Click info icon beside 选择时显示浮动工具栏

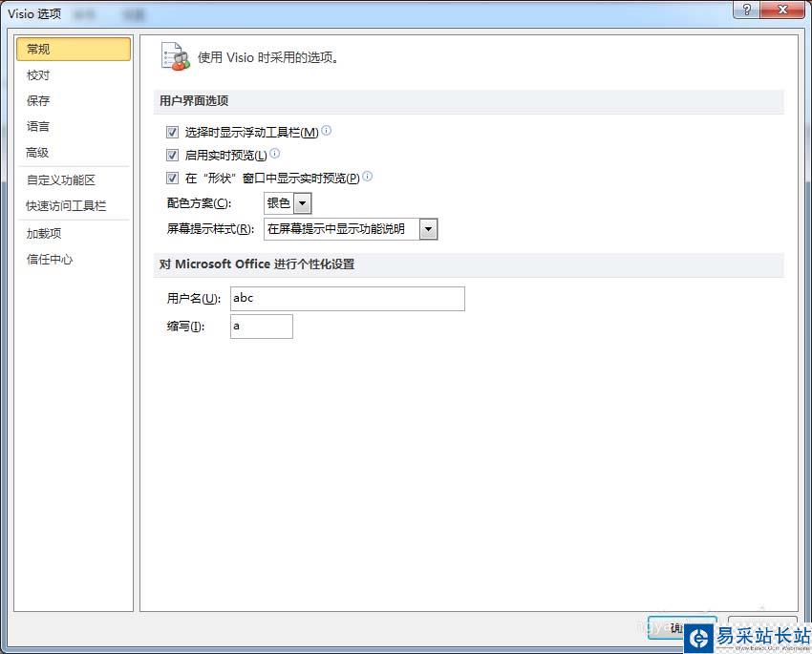coord(327,131)
